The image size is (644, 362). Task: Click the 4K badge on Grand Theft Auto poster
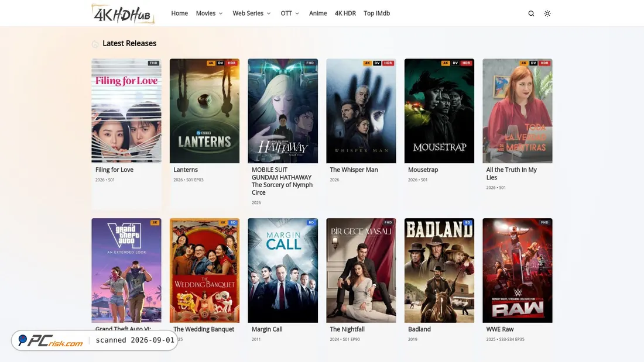[x=155, y=222]
